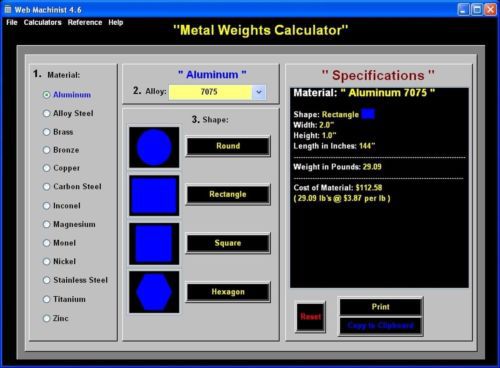Screen dimensions: 500x368
Task: Open the Calculators menu
Action: tap(42, 22)
